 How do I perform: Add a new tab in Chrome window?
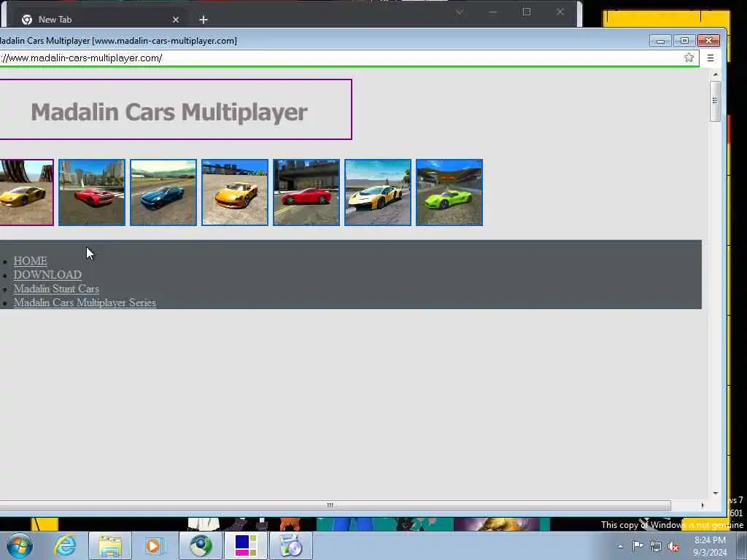pyautogui.click(x=204, y=20)
